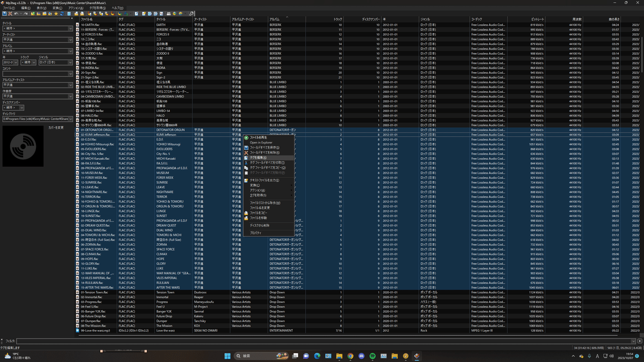Click the ファイルを再生 play icon in the context menu
Viewport: 644px width, 362px height.
[246, 138]
